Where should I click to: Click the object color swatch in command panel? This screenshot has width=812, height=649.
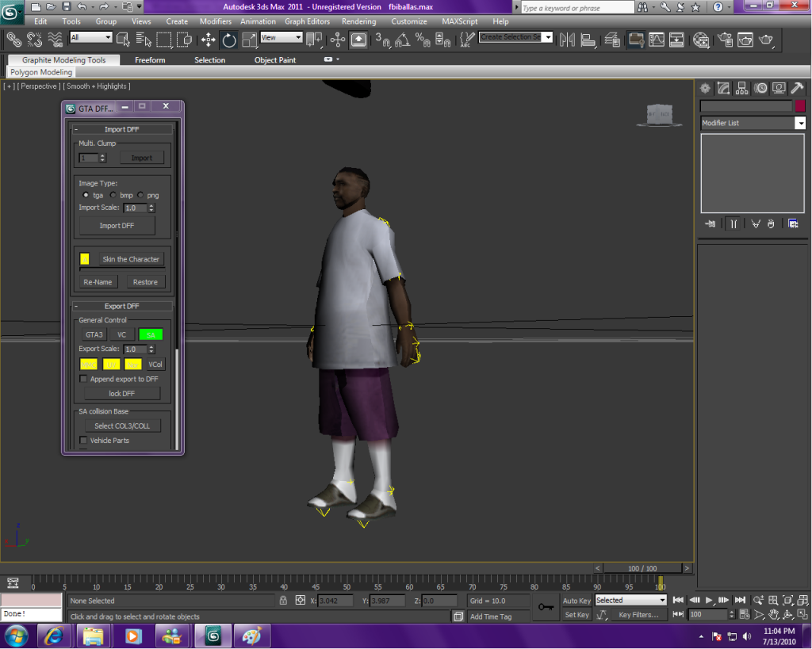pos(800,106)
